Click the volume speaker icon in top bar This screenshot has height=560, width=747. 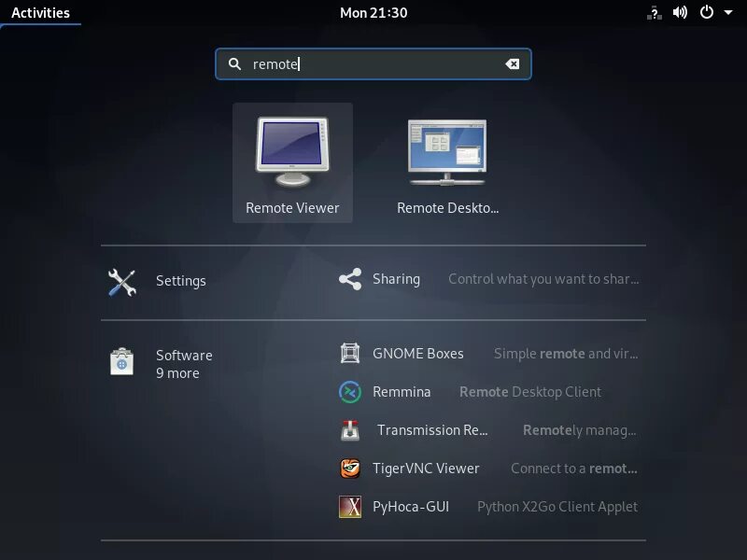pyautogui.click(x=680, y=12)
